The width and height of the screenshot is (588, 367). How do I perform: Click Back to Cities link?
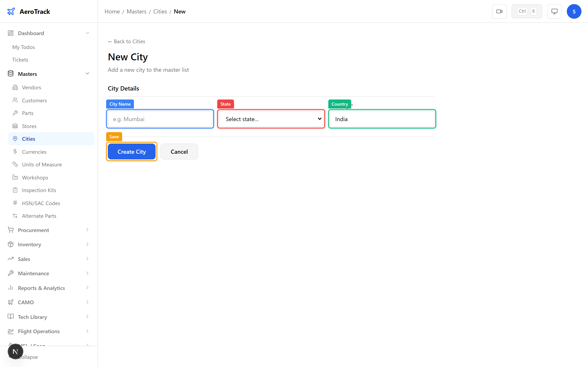pos(126,41)
